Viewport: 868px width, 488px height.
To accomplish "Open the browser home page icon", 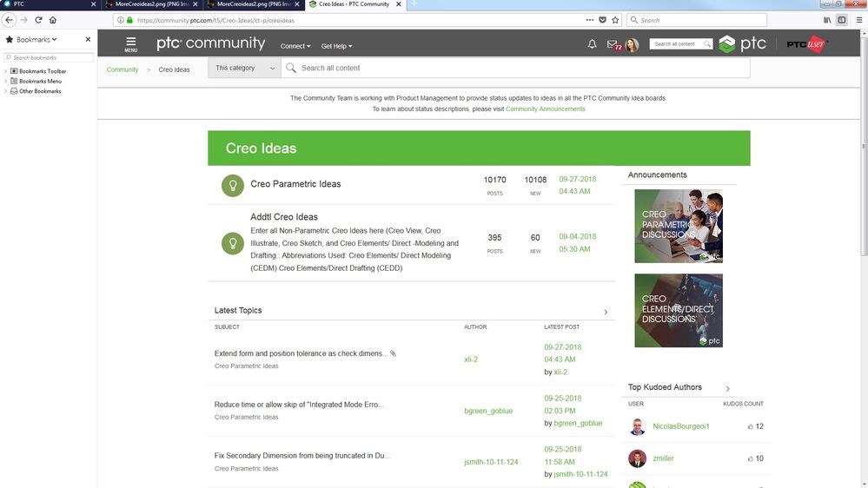I will pyautogui.click(x=53, y=20).
